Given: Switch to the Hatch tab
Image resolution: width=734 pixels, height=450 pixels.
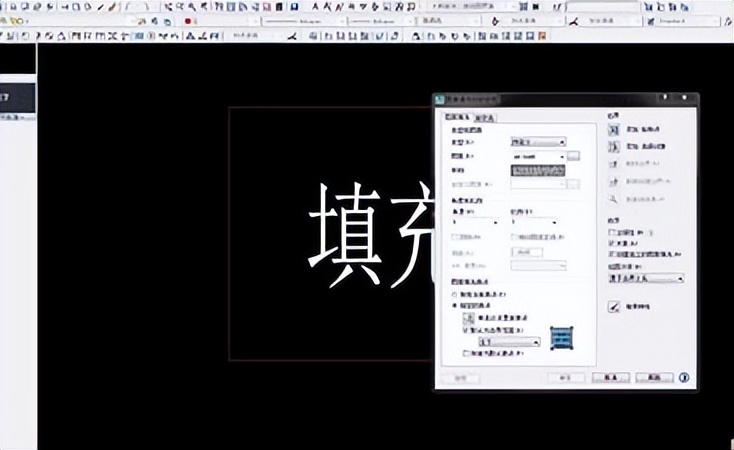Looking at the screenshot, I should (457, 117).
